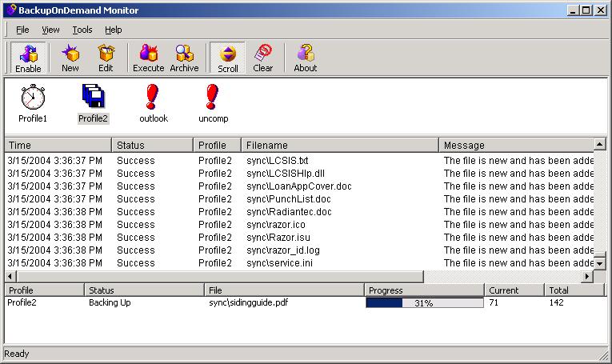The image size is (612, 364).
Task: Click the Edit toolbar icon
Action: 106,58
